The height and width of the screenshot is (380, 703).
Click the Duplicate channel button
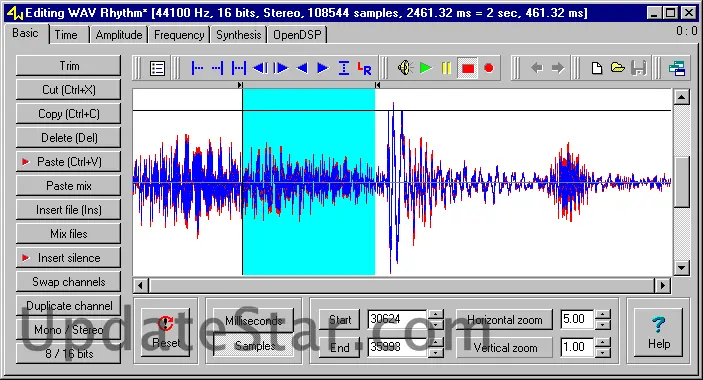click(69, 306)
